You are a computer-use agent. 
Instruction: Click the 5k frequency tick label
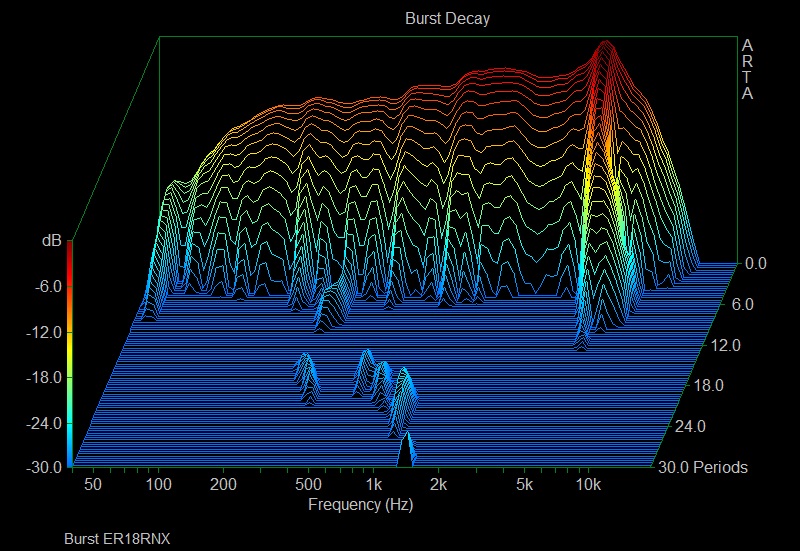click(524, 485)
